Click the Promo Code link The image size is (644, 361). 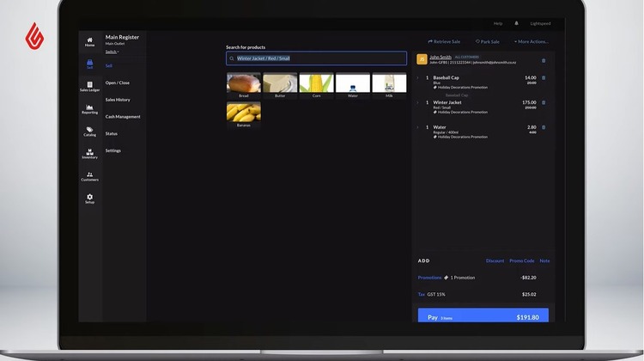pyautogui.click(x=521, y=260)
